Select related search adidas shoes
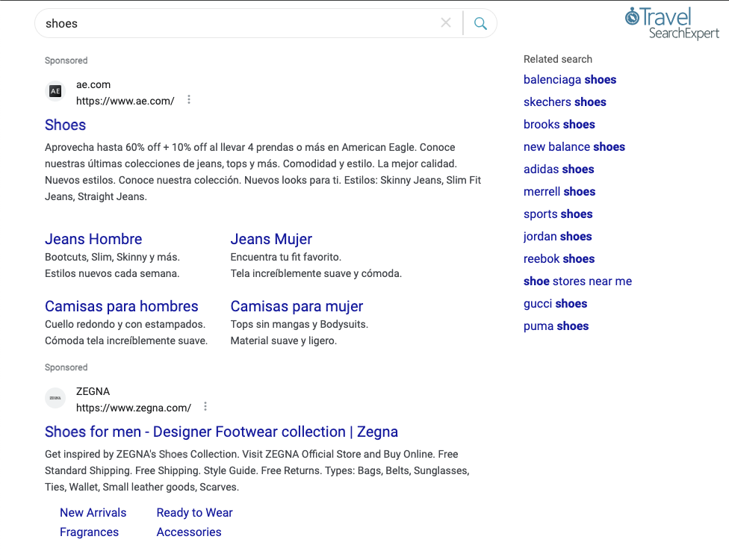729x560 pixels. (559, 169)
